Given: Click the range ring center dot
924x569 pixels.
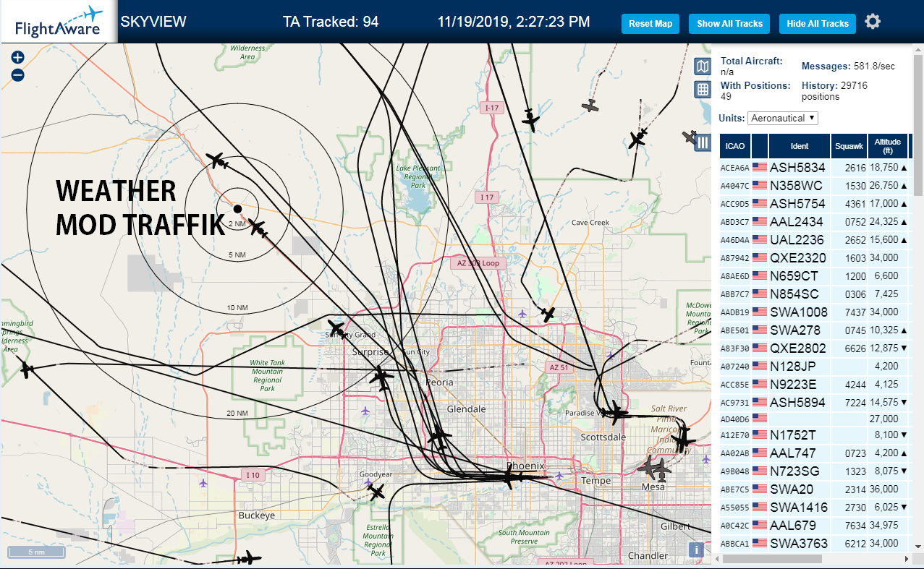Looking at the screenshot, I should tap(237, 209).
